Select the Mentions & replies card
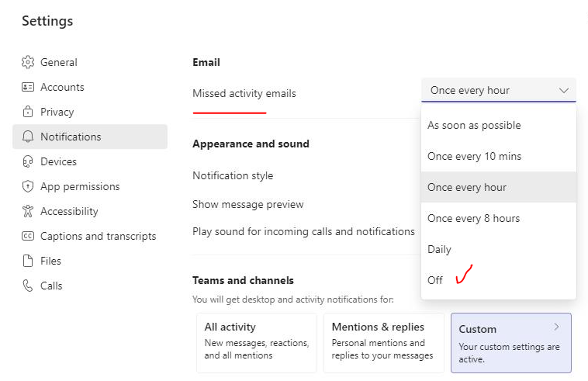Screen dimensions: 588x381 pos(384,343)
